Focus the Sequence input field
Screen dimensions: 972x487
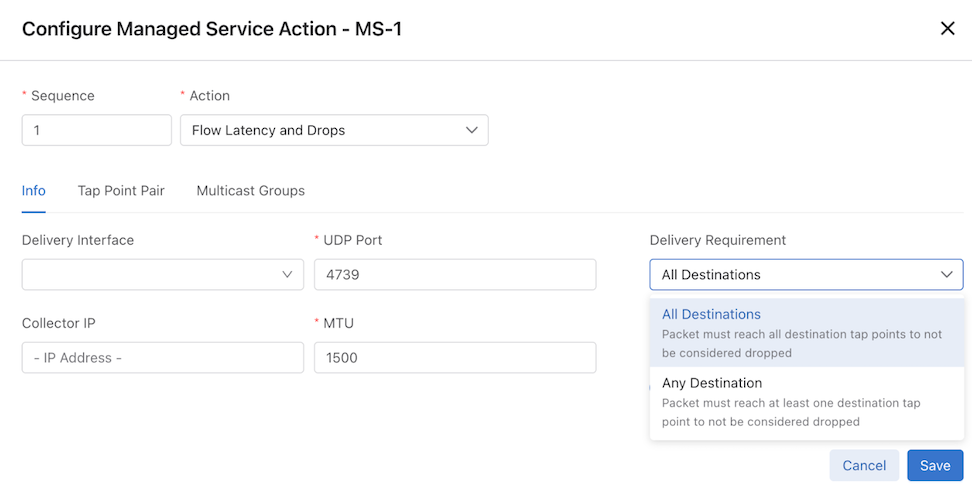click(97, 130)
